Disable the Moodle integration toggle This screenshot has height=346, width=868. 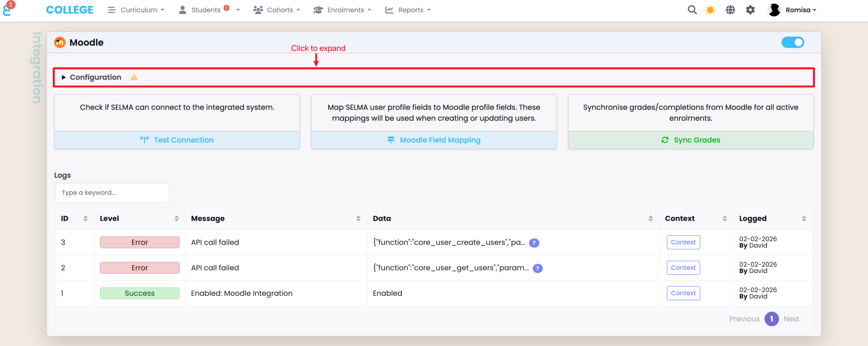pyautogui.click(x=792, y=42)
